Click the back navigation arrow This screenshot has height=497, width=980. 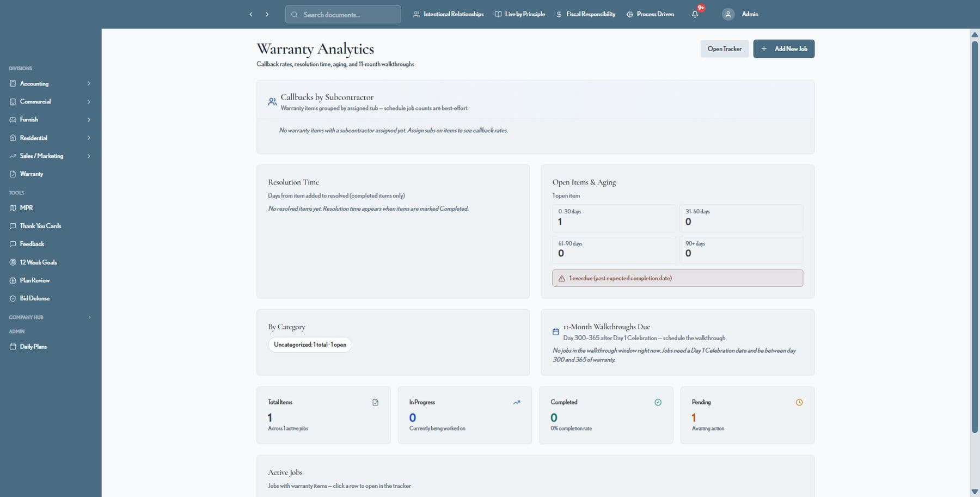[x=251, y=14]
